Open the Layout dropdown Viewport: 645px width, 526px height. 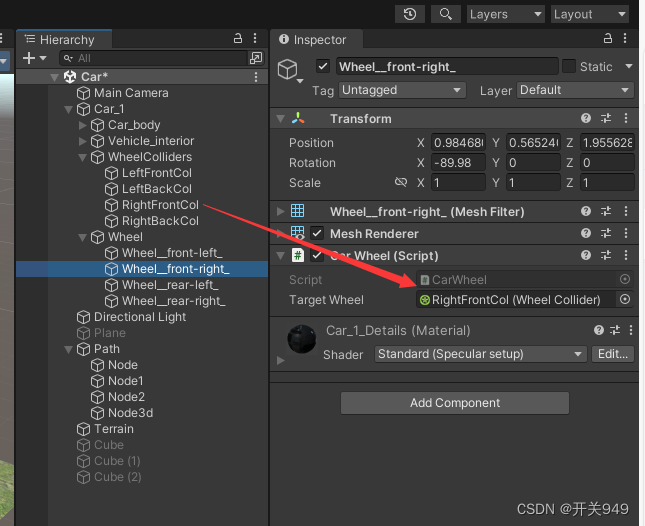(590, 14)
